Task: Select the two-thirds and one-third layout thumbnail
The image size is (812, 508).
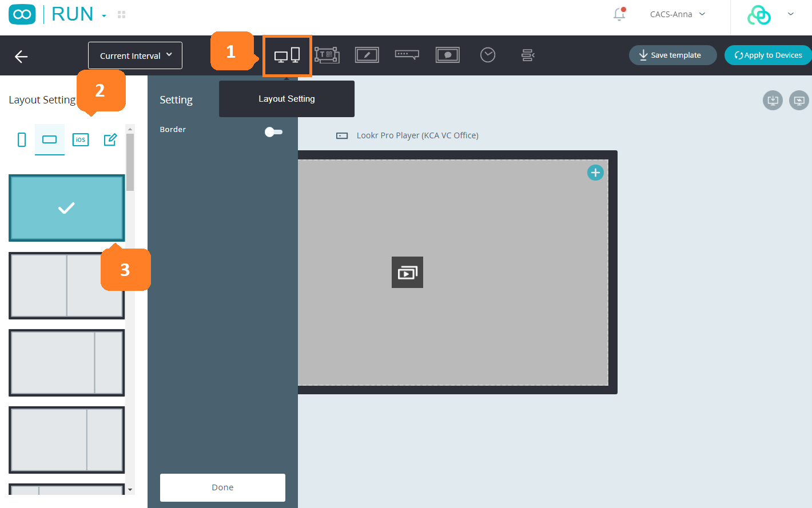Action: [x=67, y=440]
